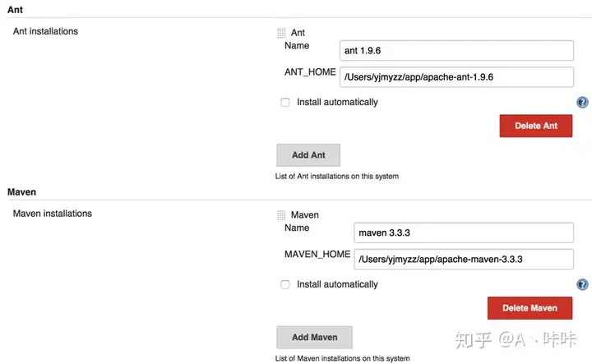Focus the Ant Name field
This screenshot has width=592, height=364.
tap(456, 51)
